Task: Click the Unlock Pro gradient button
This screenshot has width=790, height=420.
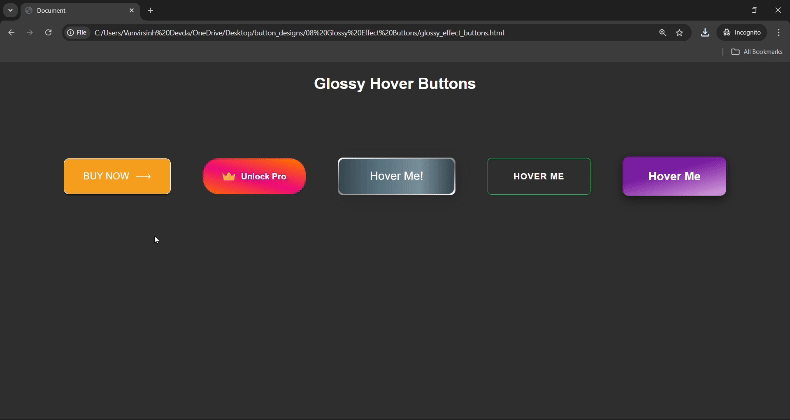Action: [x=254, y=176]
